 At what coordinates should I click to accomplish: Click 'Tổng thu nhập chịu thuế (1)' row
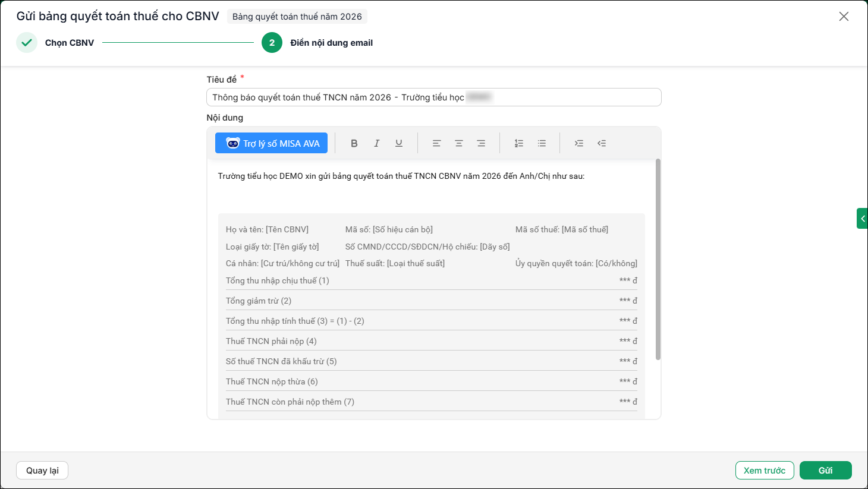pos(432,280)
